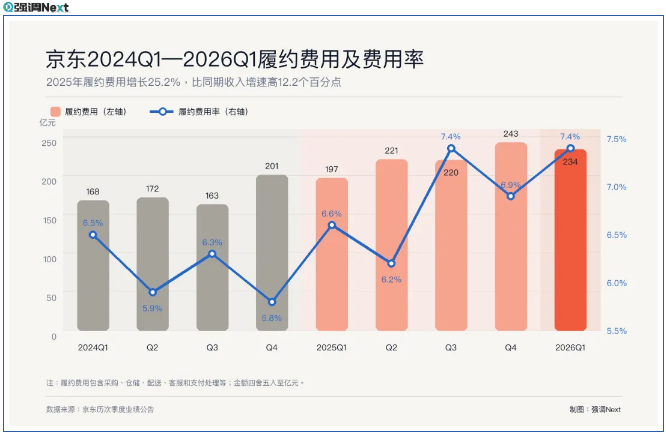
Task: Click the 50 left axis value
Action: (x=51, y=297)
